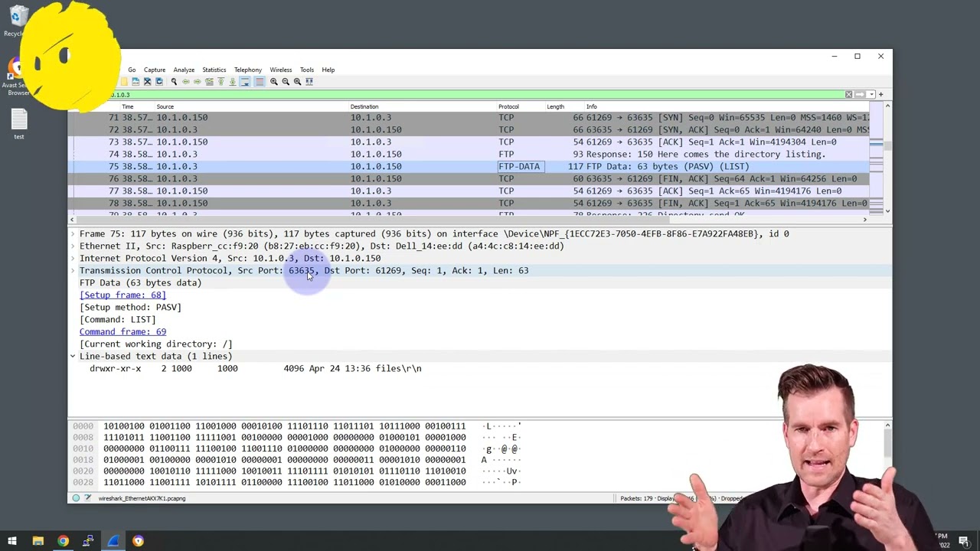Apply display filter arrow button
This screenshot has width=980, height=551.
[x=860, y=95]
